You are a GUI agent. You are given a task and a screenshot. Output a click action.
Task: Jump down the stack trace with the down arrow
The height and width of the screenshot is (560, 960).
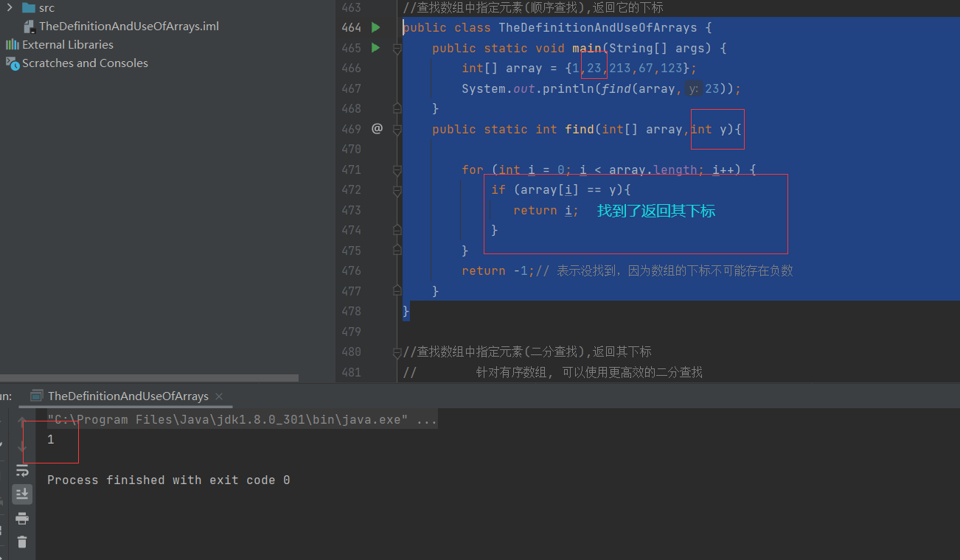click(22, 445)
